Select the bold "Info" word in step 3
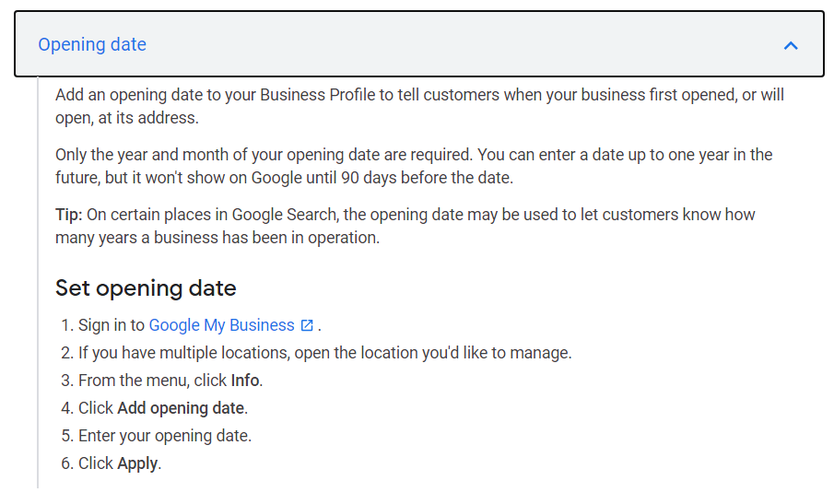Screen dimensions: 834x504 245,381
